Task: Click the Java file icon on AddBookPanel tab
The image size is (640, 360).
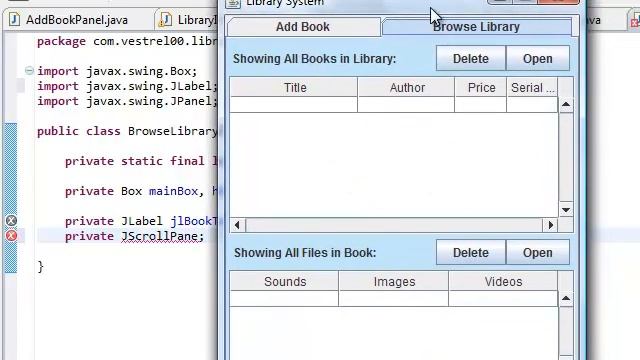Action: pos(15,20)
